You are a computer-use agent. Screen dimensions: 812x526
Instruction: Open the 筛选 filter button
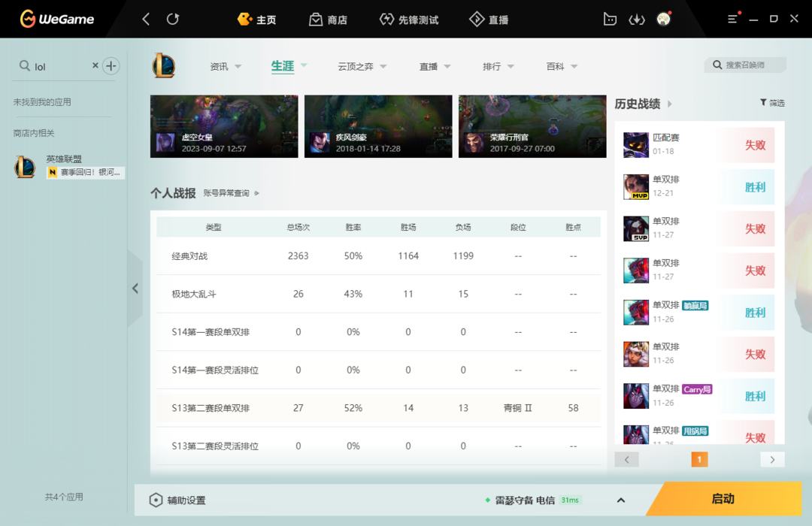click(772, 103)
